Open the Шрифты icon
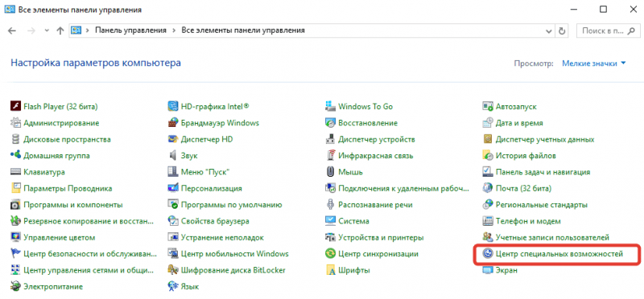 pyautogui.click(x=330, y=270)
